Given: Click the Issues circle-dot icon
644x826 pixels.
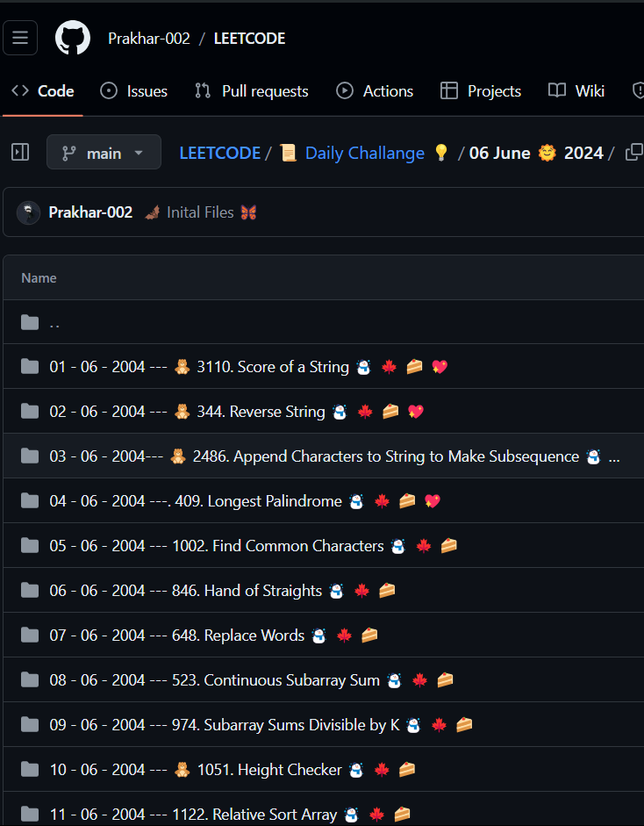Looking at the screenshot, I should [x=109, y=91].
